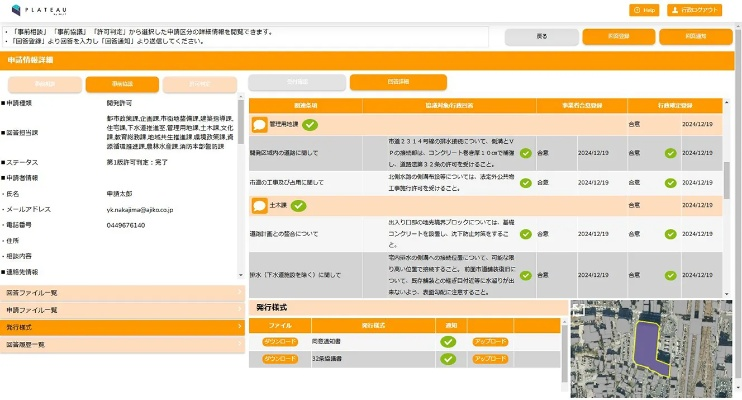
Task: Switch to the 回答詳細 tab
Action: click(x=384, y=83)
